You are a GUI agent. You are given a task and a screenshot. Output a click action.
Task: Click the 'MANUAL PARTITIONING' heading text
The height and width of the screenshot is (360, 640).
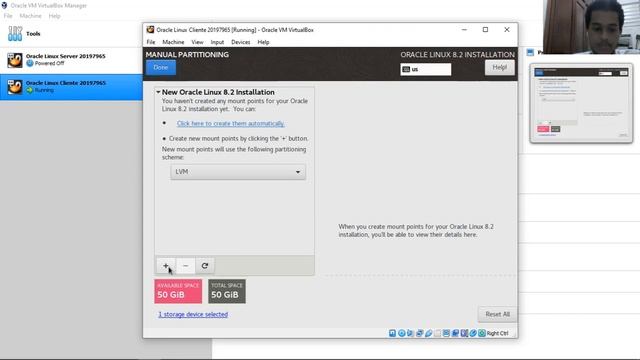click(x=187, y=55)
